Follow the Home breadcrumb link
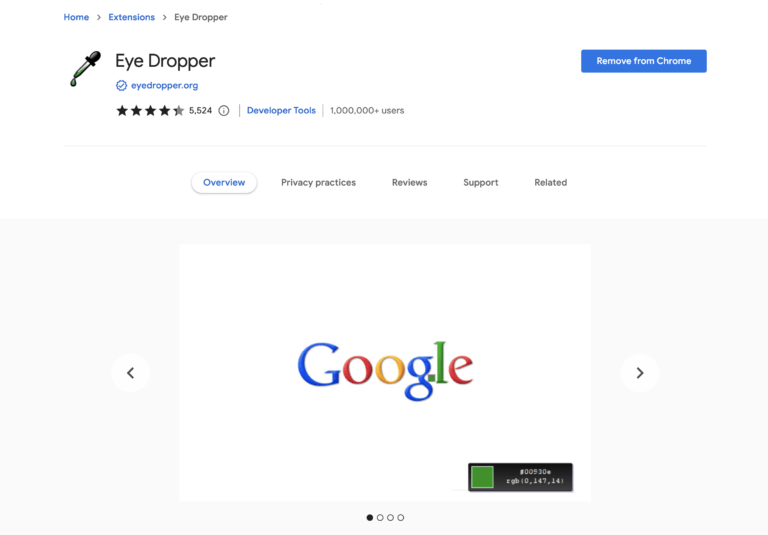 tap(76, 17)
